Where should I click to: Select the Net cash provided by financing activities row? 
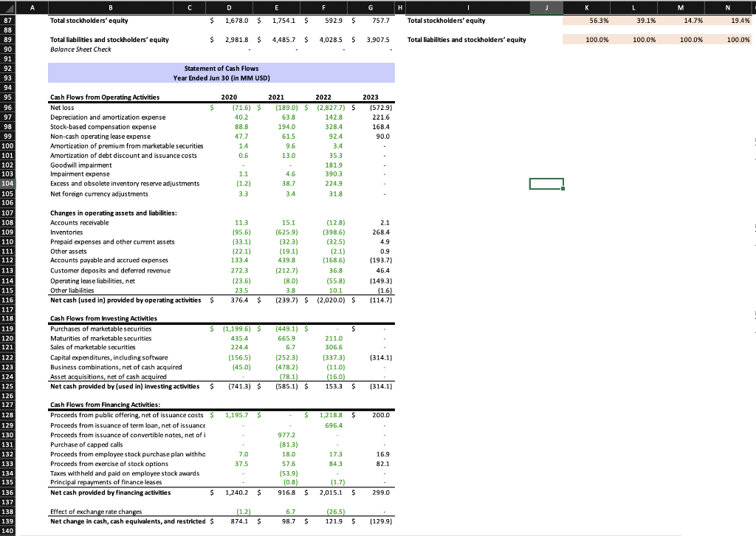tap(111, 492)
